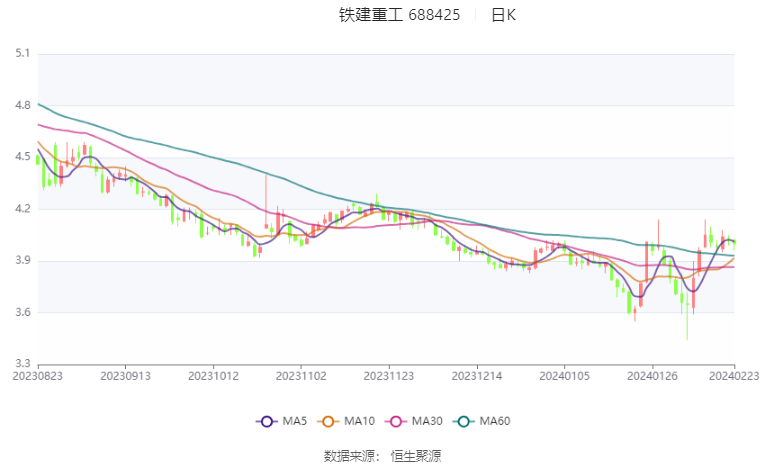Click the 20230823 date axis label
The width and height of the screenshot is (765, 465).
tap(38, 376)
